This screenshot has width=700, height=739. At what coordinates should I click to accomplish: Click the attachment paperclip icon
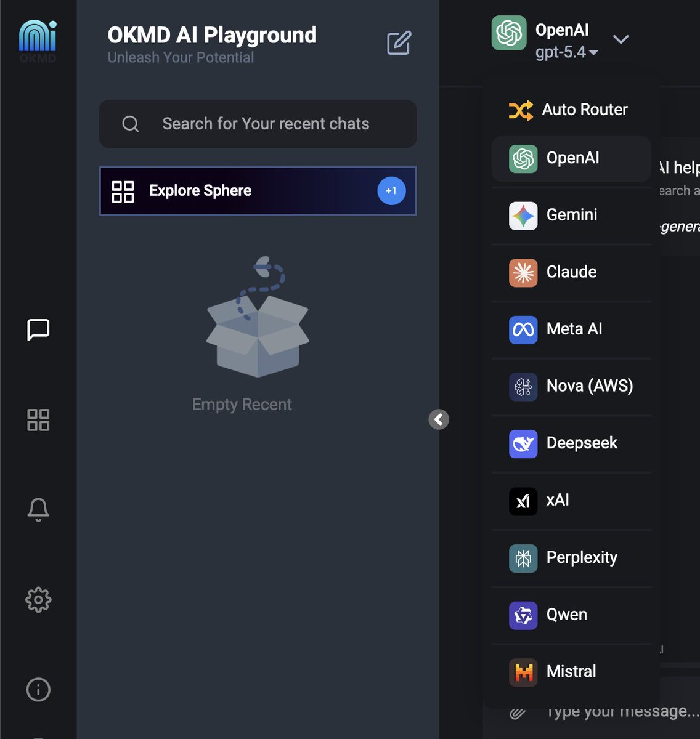tap(518, 713)
